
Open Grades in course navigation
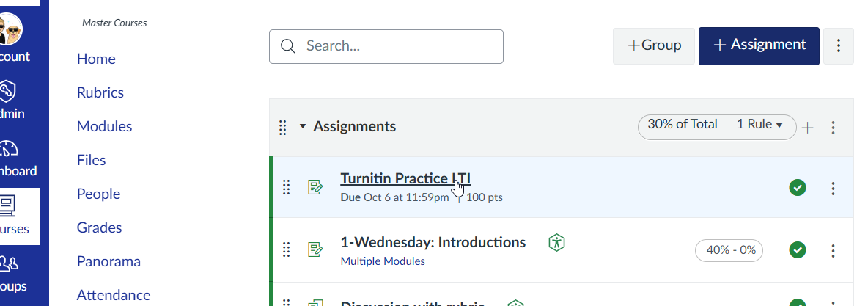[99, 227]
